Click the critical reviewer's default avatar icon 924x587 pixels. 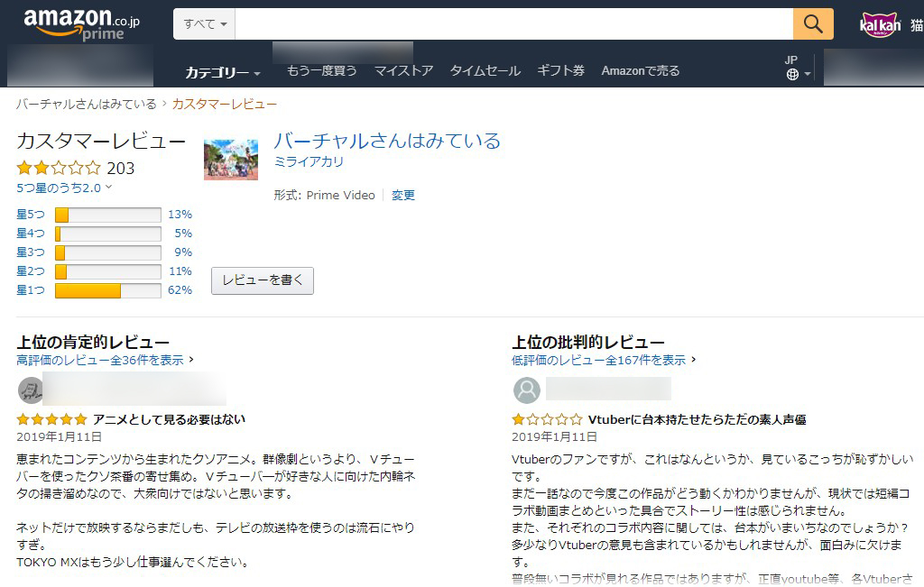527,390
